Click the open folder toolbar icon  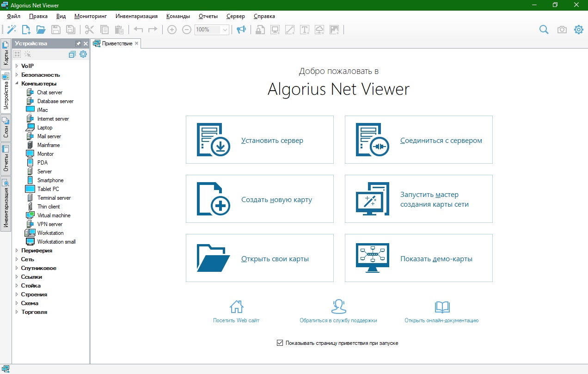pos(41,30)
